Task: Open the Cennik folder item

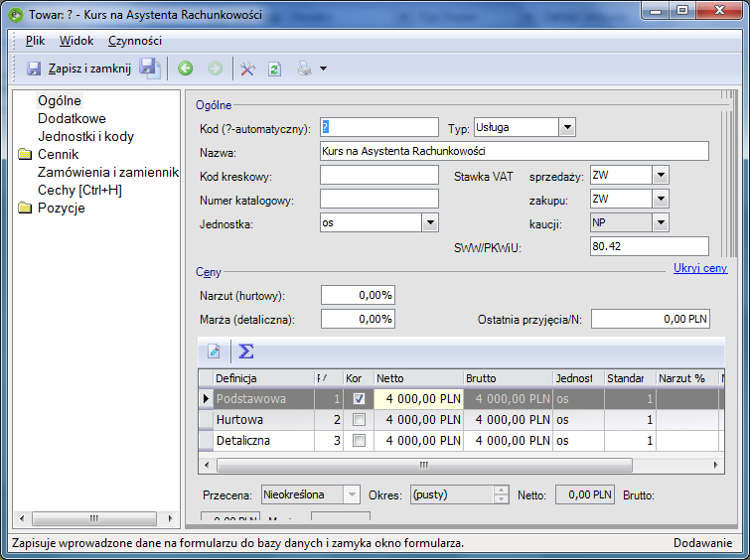Action: (58, 154)
